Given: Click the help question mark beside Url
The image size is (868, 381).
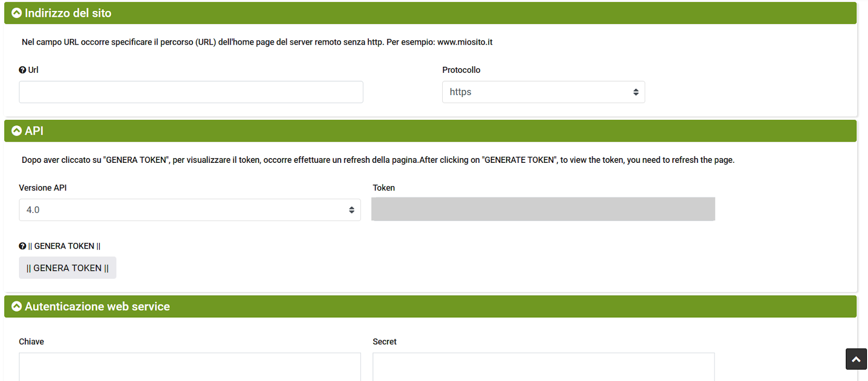Looking at the screenshot, I should click(22, 70).
